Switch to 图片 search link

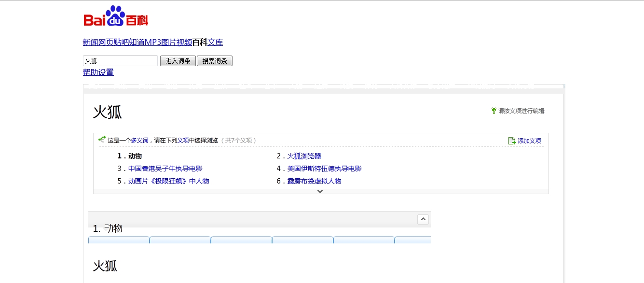[x=169, y=42]
